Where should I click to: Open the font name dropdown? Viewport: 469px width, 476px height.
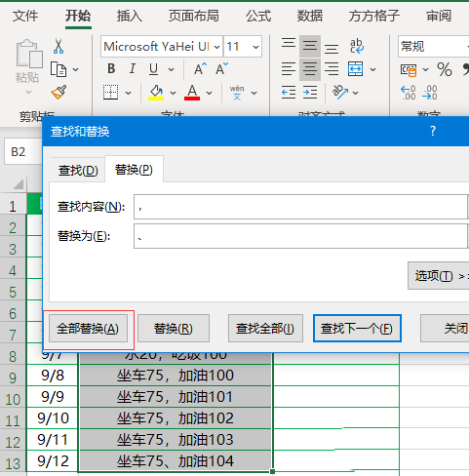click(217, 47)
